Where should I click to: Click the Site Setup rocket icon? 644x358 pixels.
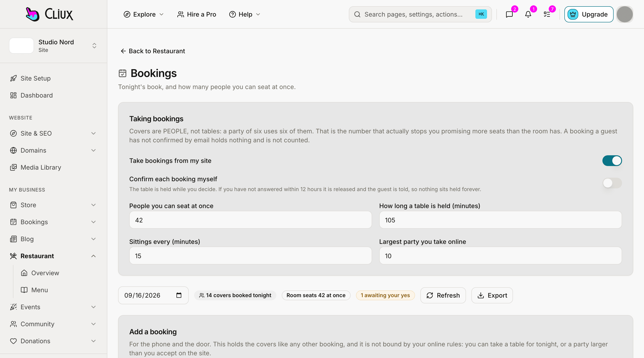pyautogui.click(x=13, y=79)
